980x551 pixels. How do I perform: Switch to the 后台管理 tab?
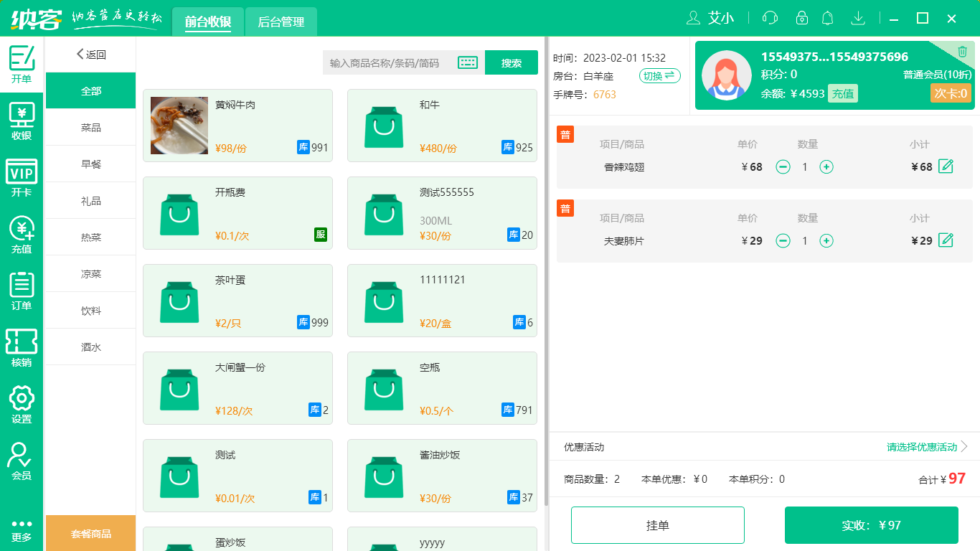point(281,22)
